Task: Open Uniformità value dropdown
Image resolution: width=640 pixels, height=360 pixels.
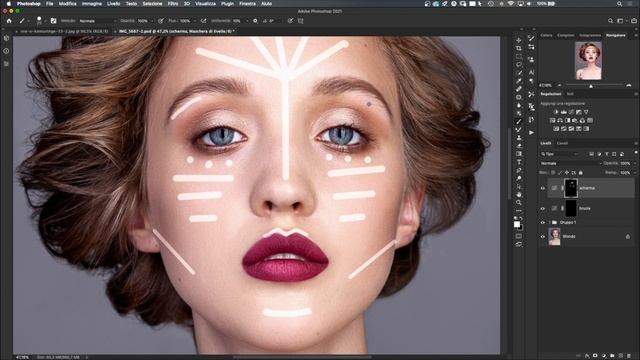Action: (x=246, y=20)
